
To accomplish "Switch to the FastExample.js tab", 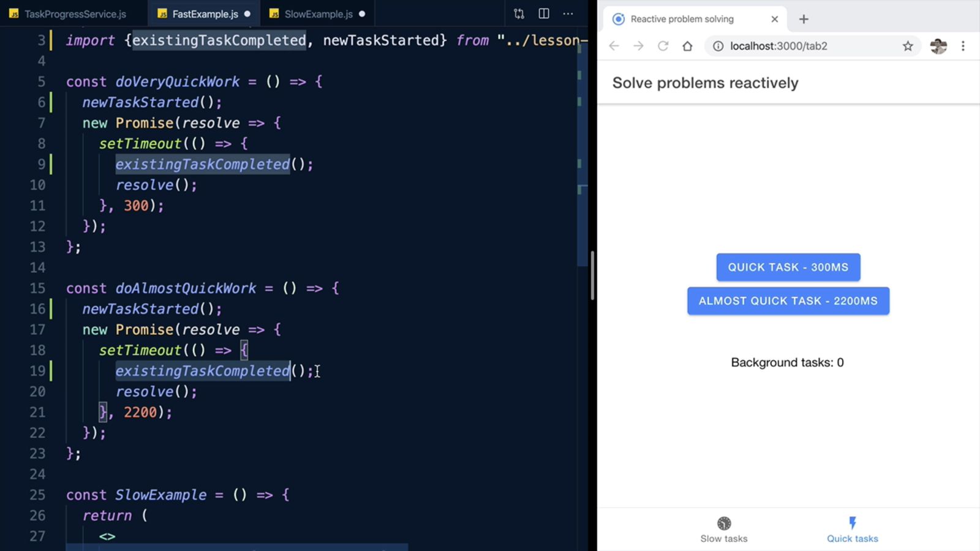I will click(205, 13).
